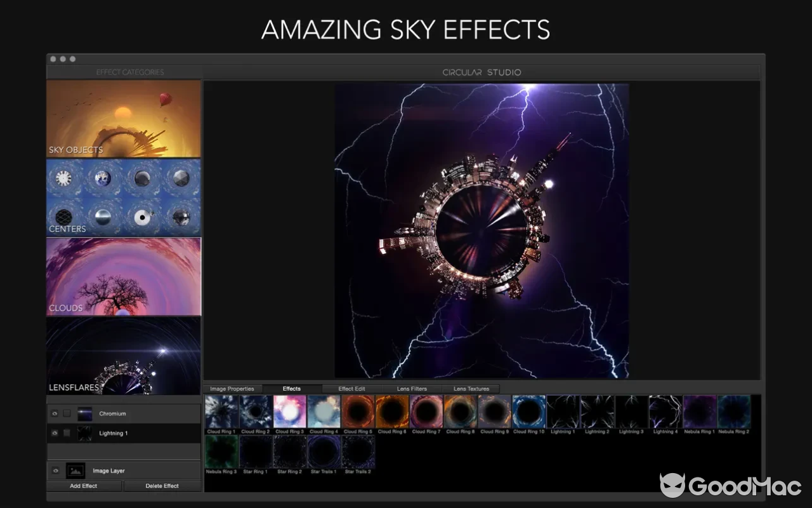Click the Image Layer picture icon
The height and width of the screenshot is (508, 812).
coord(76,471)
